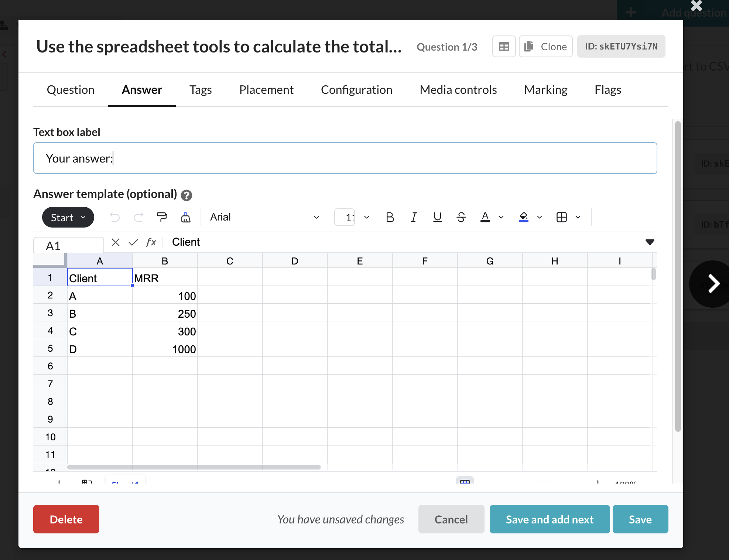Click the Text box label input field
The width and height of the screenshot is (729, 560).
pyautogui.click(x=345, y=158)
